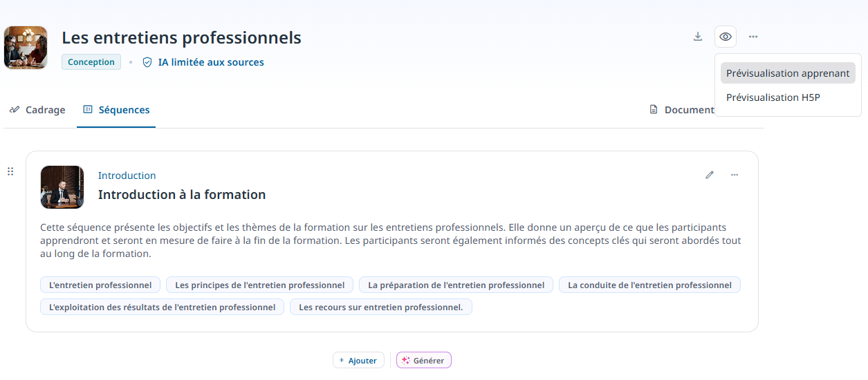
Task: Edit the Introduction sequence with pencil icon
Action: coord(710,175)
